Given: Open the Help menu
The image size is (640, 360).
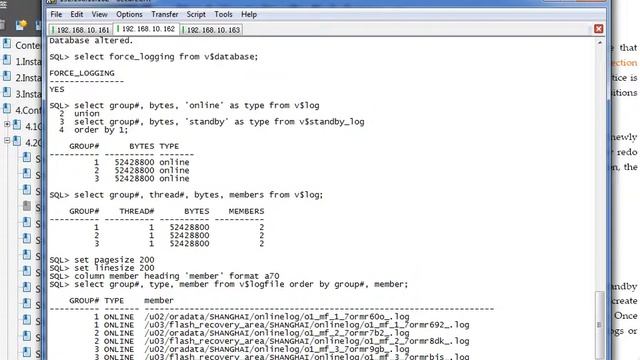Looking at the screenshot, I should [x=249, y=14].
